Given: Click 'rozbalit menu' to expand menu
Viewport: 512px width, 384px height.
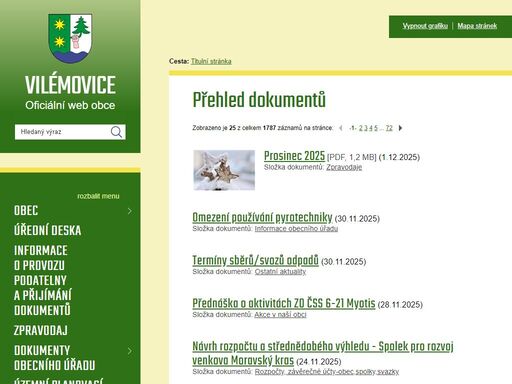Looking at the screenshot, I should tap(98, 196).
